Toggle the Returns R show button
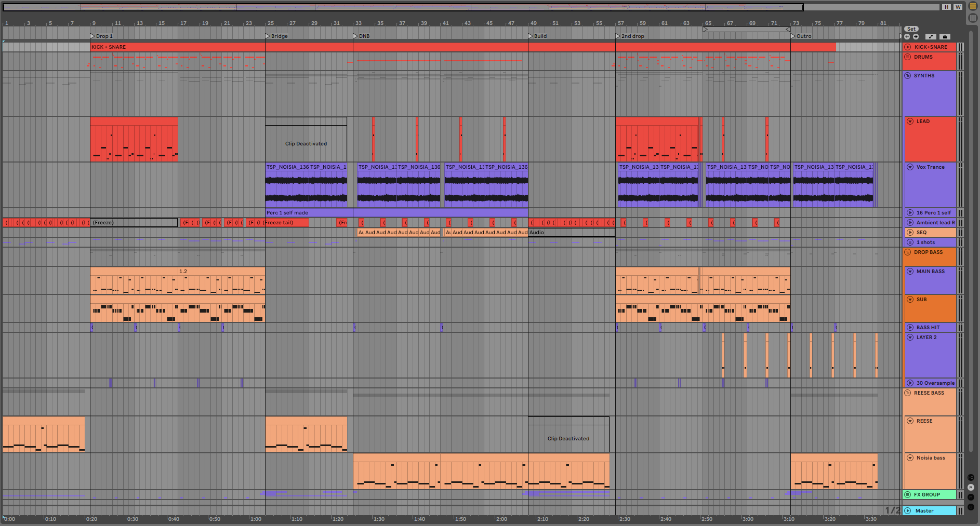The height and width of the screenshot is (526, 980). click(x=971, y=487)
